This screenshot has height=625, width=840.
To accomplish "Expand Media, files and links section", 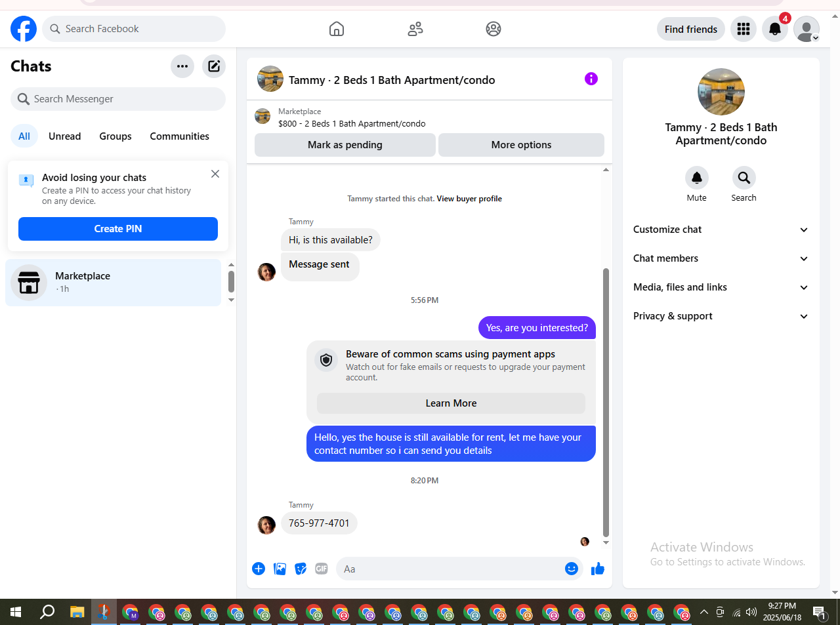I will (x=721, y=287).
